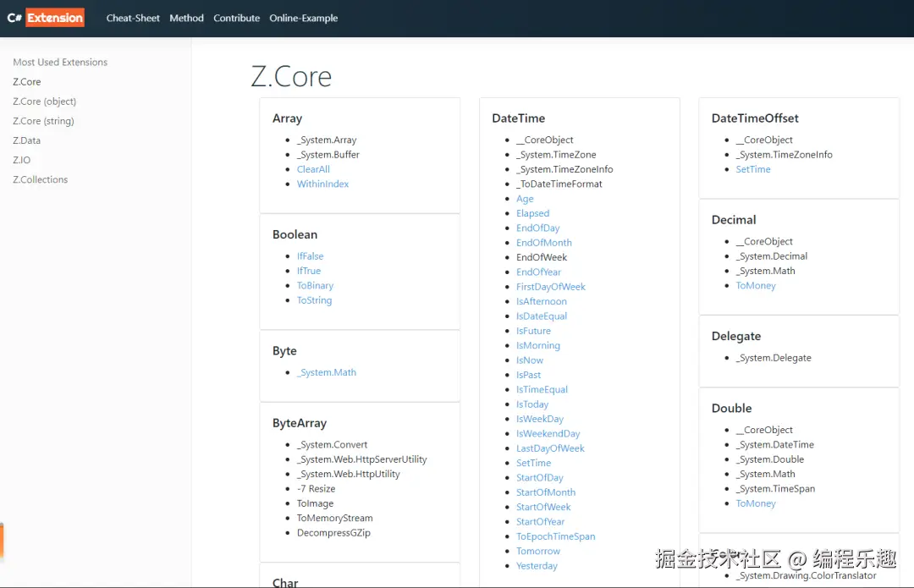Open ToMoney link under Double

[756, 503]
